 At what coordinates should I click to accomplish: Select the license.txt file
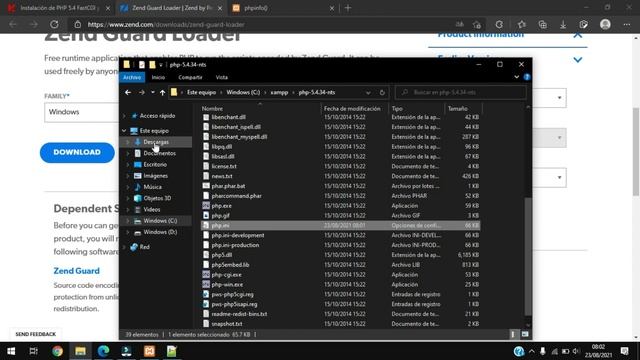click(224, 167)
